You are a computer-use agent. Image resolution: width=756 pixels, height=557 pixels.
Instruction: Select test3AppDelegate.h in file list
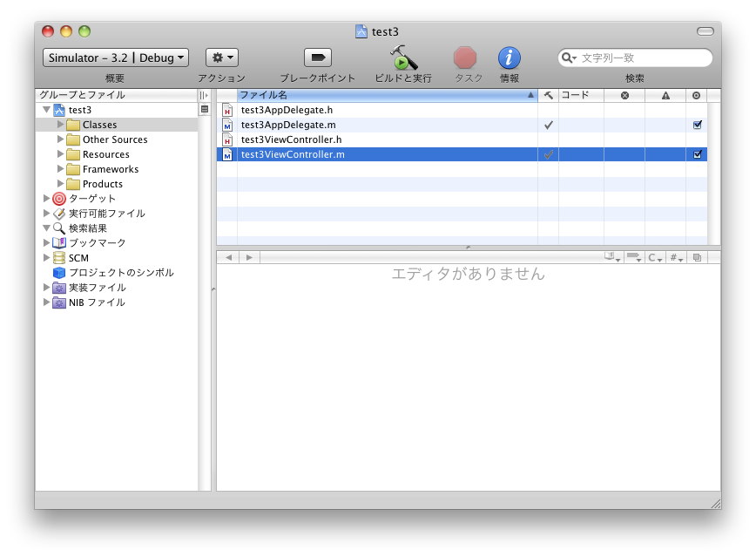pyautogui.click(x=287, y=111)
